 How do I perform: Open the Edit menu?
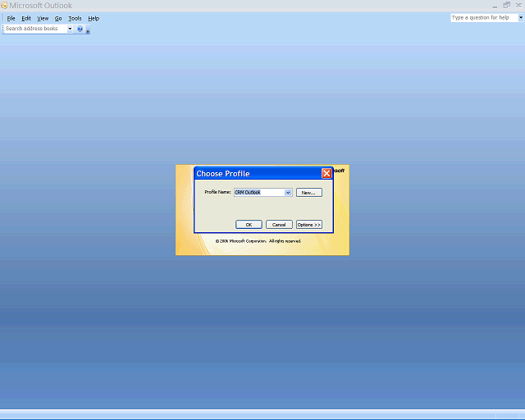click(x=26, y=18)
